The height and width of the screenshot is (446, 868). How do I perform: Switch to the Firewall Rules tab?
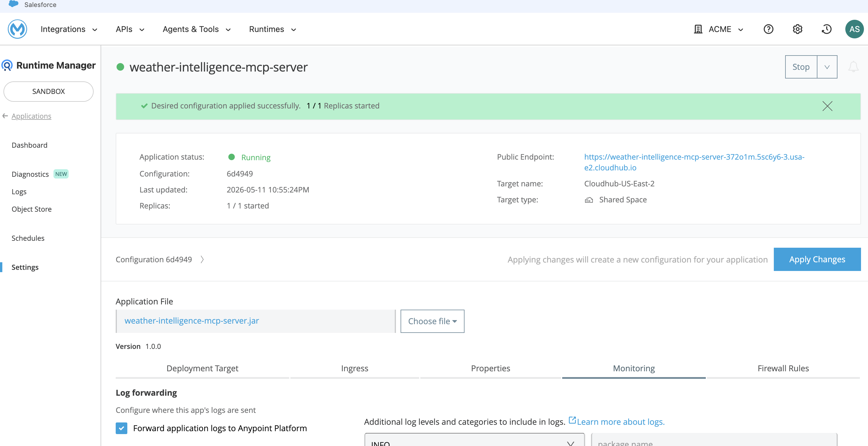pyautogui.click(x=783, y=368)
